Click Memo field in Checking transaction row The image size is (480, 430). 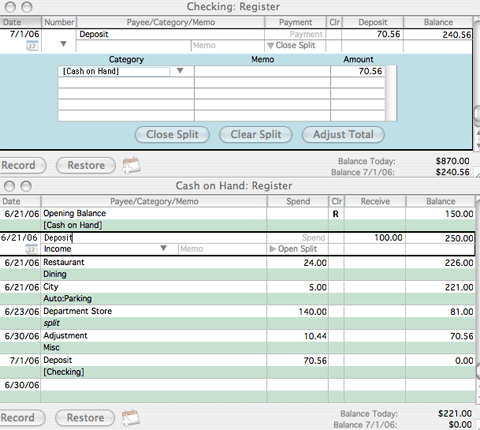228,46
